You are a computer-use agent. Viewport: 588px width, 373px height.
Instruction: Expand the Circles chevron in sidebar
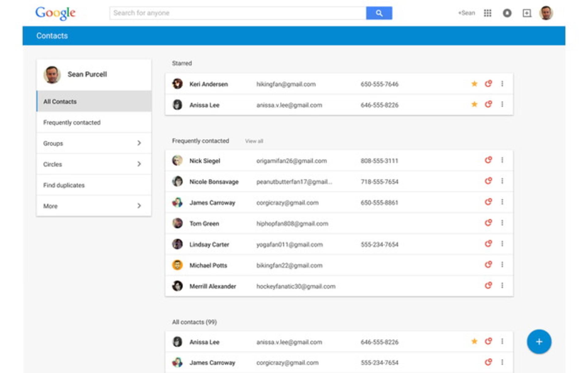[x=139, y=164]
